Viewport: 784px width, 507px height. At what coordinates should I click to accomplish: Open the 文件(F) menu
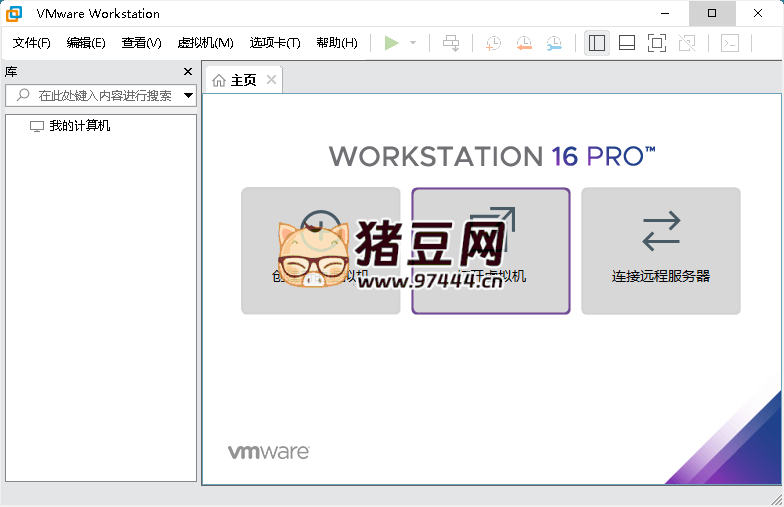[x=32, y=43]
